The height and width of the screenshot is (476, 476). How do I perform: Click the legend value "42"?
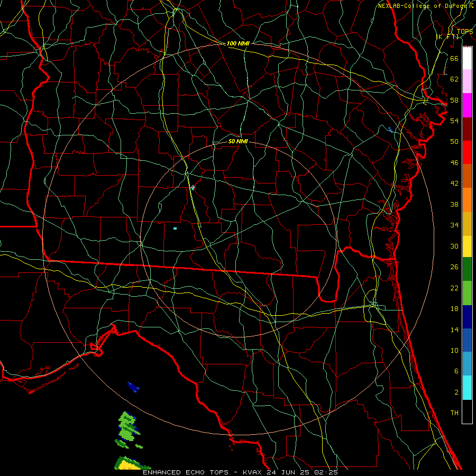pos(454,184)
